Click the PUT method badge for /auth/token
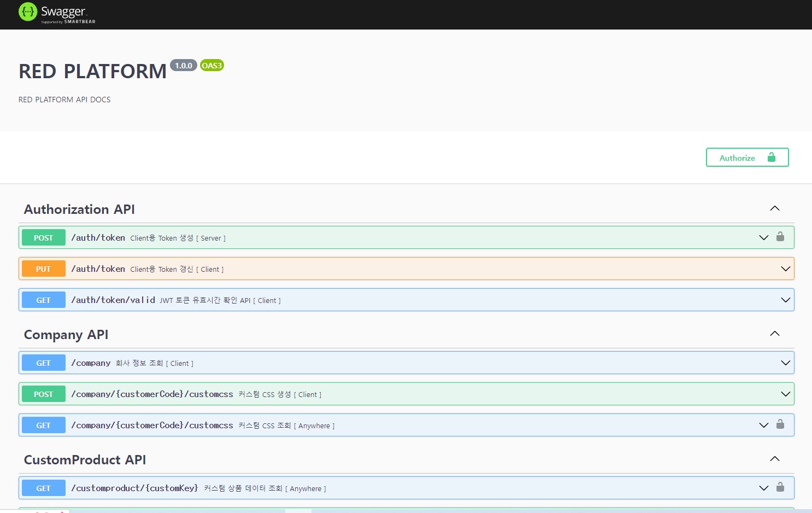This screenshot has height=513, width=812. pos(44,269)
